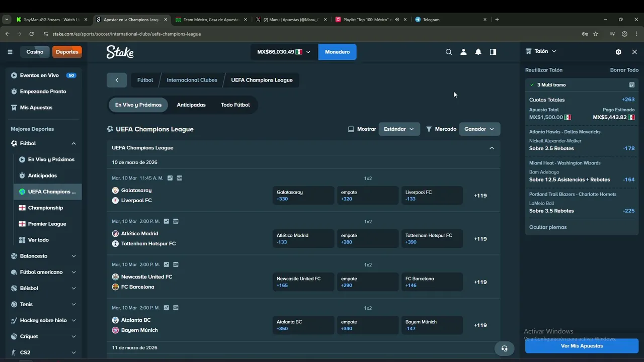644x362 pixels.
Task: Open the live support headset icon
Action: tap(505, 348)
